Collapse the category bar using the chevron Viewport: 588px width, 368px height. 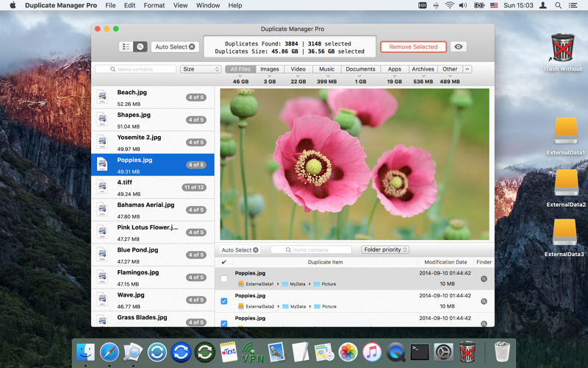467,69
